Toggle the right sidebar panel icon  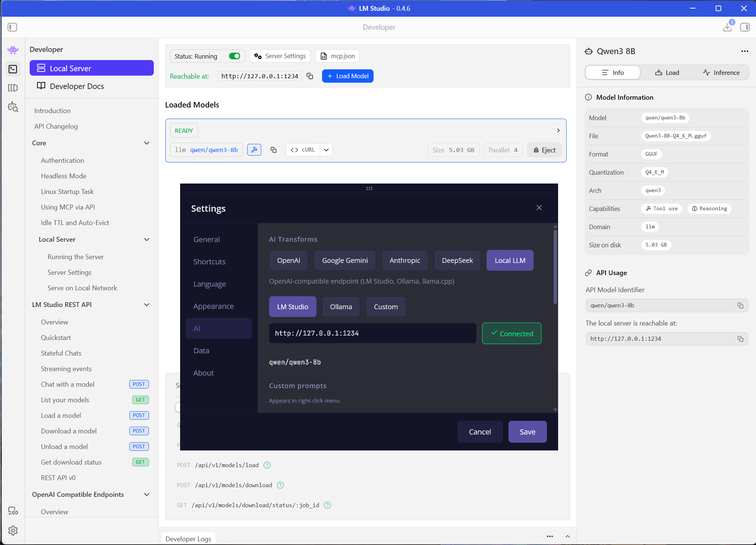pyautogui.click(x=745, y=27)
